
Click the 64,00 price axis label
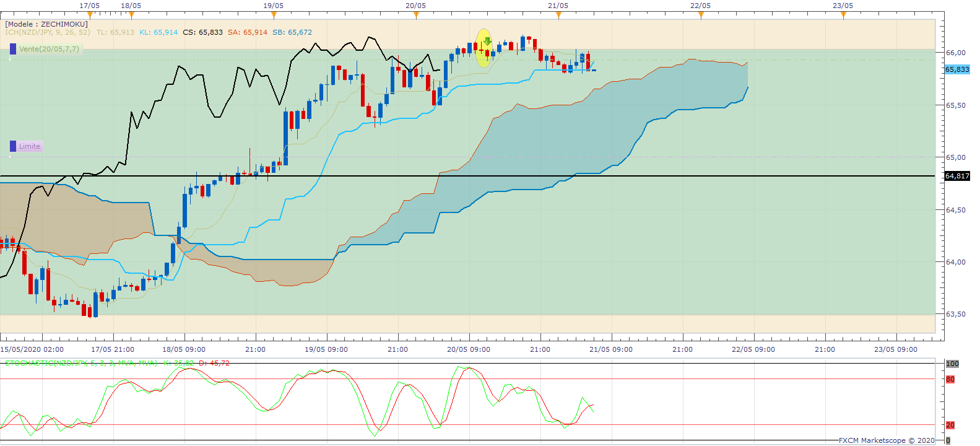[956, 262]
